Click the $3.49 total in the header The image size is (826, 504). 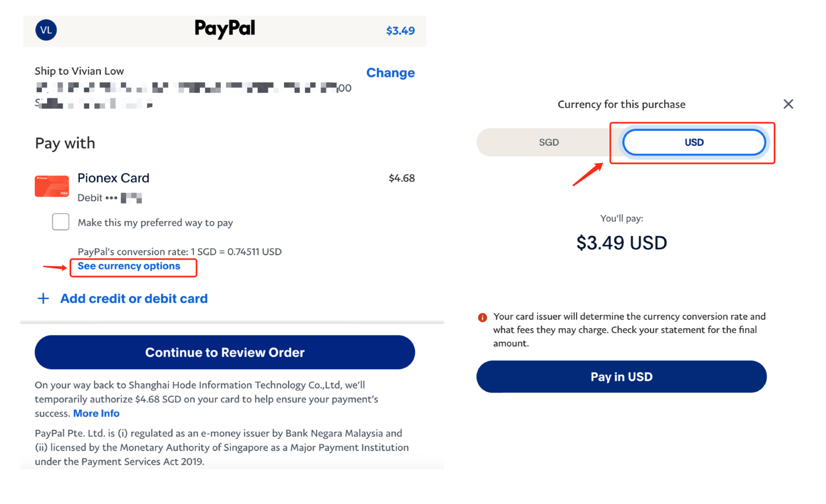pyautogui.click(x=400, y=30)
